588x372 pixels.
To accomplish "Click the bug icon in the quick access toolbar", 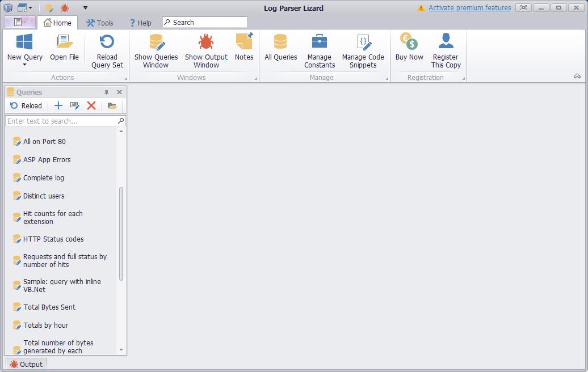I will 65,8.
